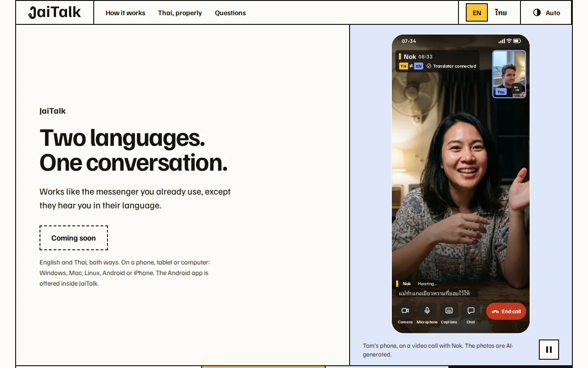Screen dimensions: 588x368
Task: Open the How it works section
Action: 125,13
